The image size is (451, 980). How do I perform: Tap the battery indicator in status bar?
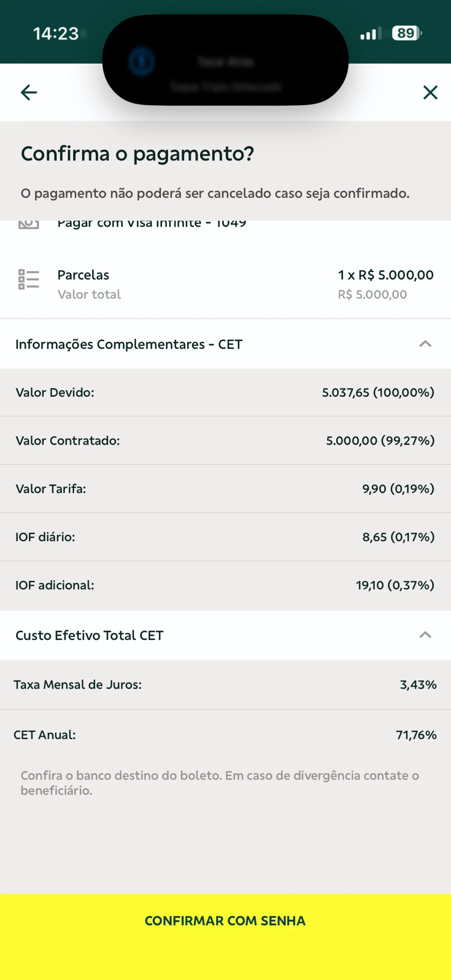407,33
